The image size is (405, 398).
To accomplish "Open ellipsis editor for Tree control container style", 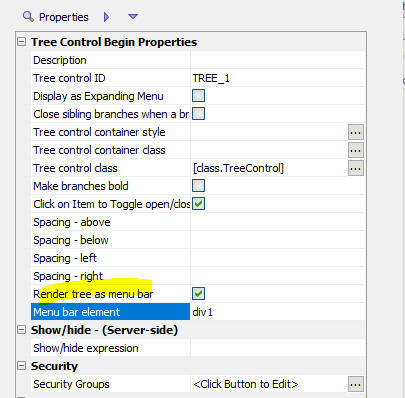I will click(356, 132).
